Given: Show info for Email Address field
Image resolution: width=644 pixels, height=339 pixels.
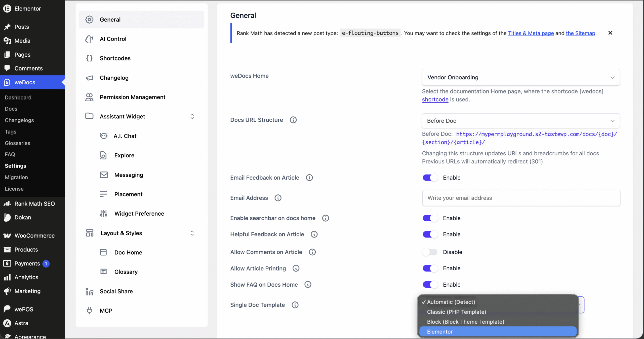Looking at the screenshot, I should tap(278, 198).
